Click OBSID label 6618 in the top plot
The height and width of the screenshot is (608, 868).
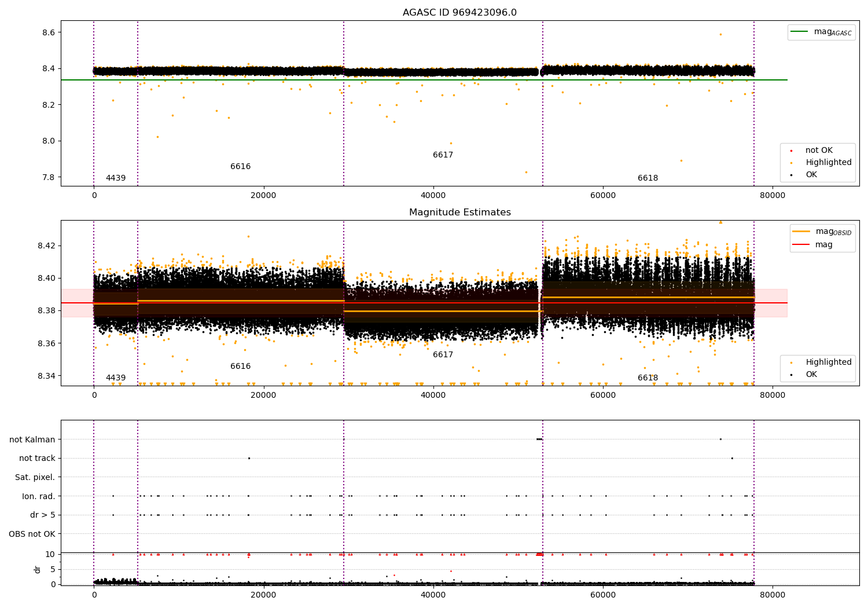[x=648, y=178]
